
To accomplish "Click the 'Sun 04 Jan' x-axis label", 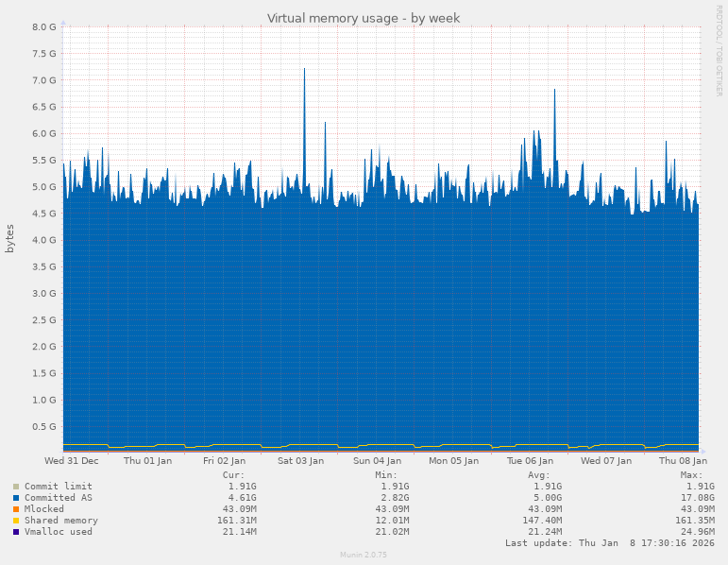I will [377, 460].
